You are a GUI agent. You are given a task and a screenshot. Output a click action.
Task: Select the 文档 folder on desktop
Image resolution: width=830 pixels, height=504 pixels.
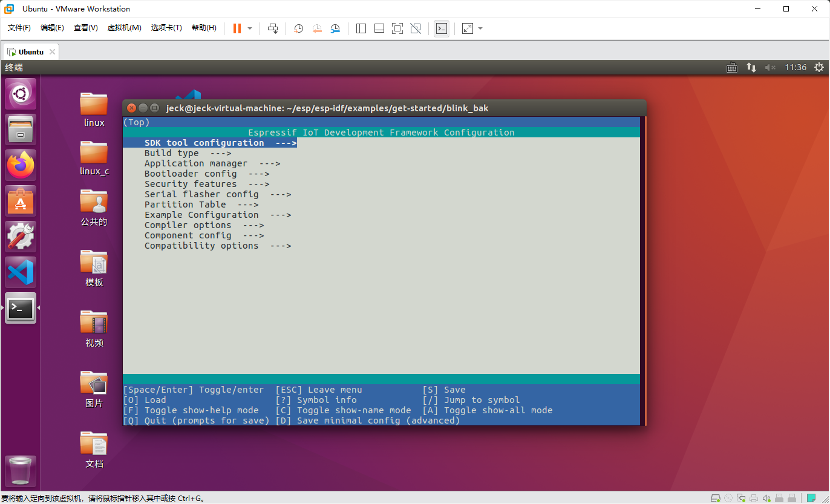[x=94, y=450]
